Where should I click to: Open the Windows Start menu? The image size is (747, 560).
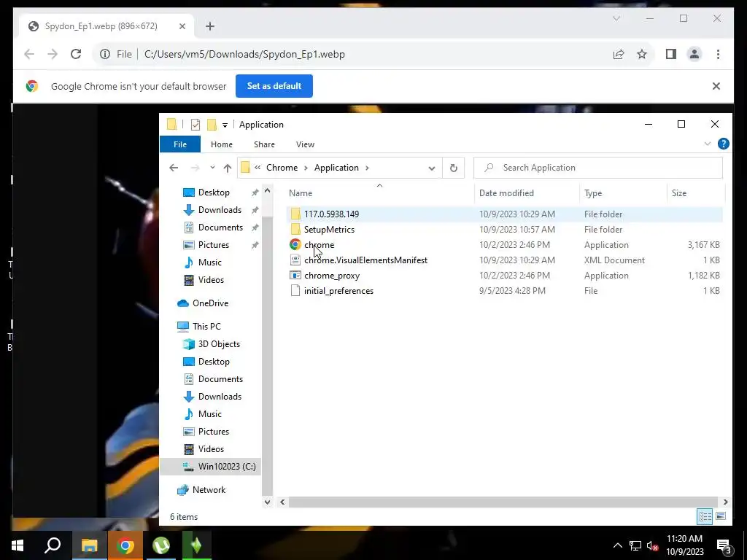click(x=18, y=545)
